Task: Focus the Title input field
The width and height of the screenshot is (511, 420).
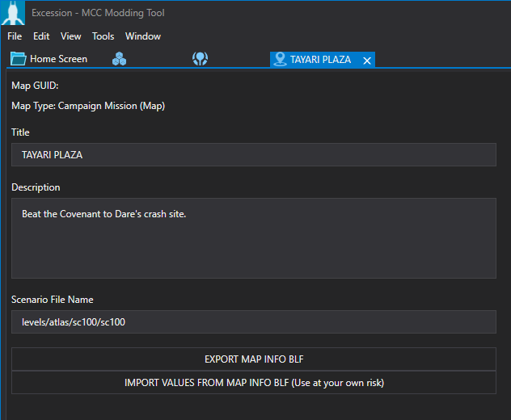Action: 254,154
